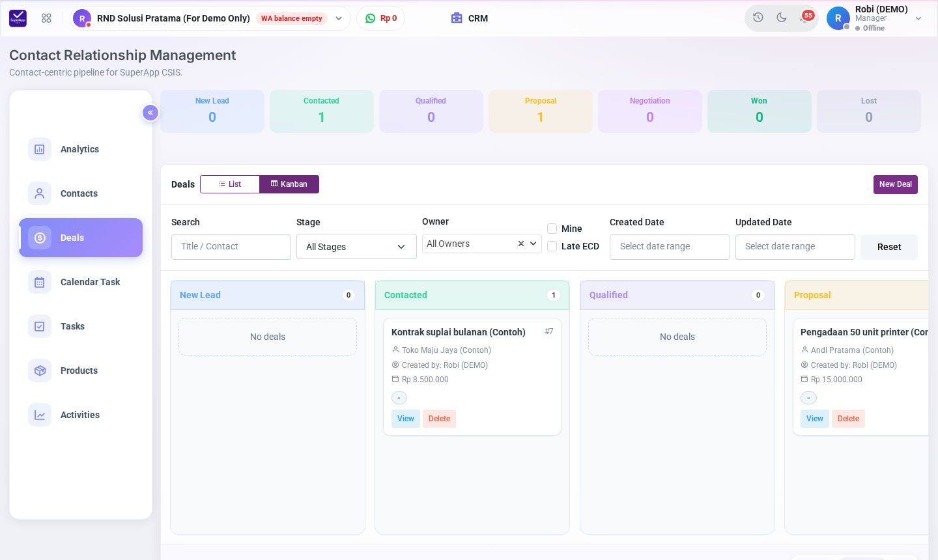Click the Contacts person icon
Image resolution: width=938 pixels, height=560 pixels.
click(40, 193)
